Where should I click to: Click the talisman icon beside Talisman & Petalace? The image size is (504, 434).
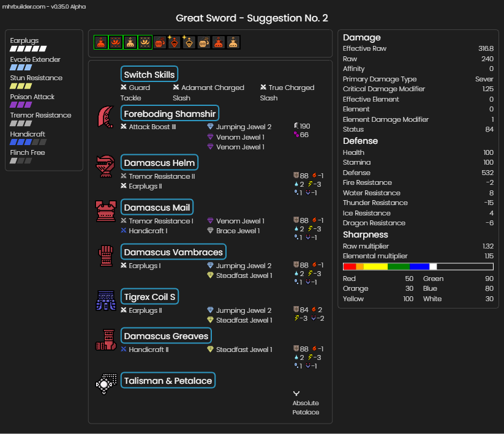coord(106,384)
